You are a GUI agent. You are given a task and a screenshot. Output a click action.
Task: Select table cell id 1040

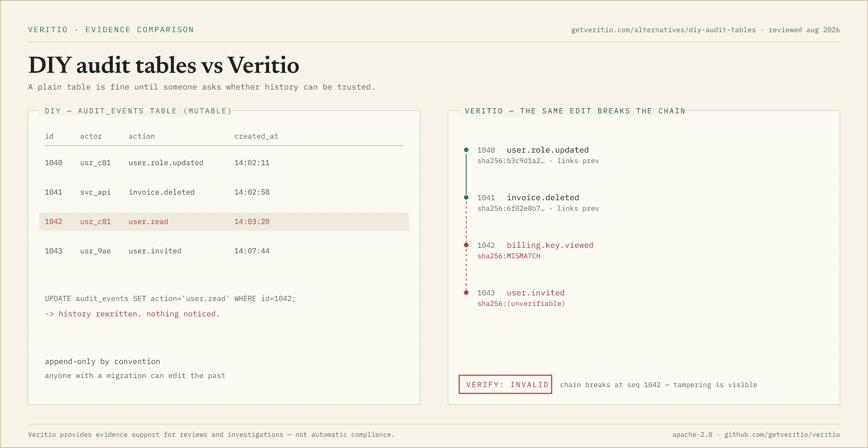54,163
